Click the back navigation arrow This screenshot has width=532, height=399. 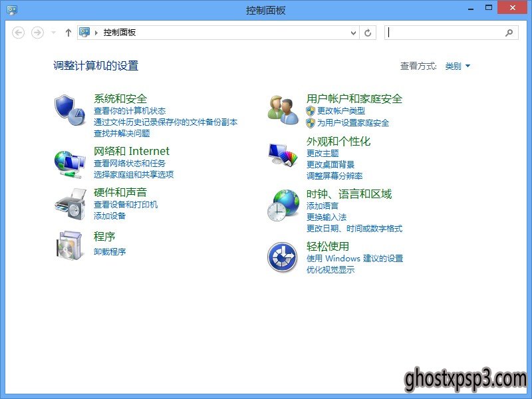(19, 33)
